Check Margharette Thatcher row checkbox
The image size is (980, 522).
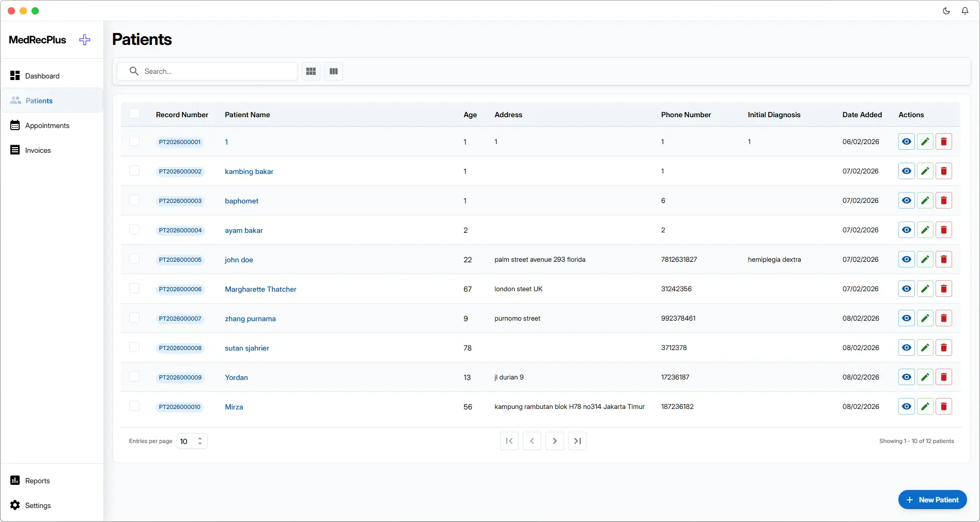(x=134, y=288)
